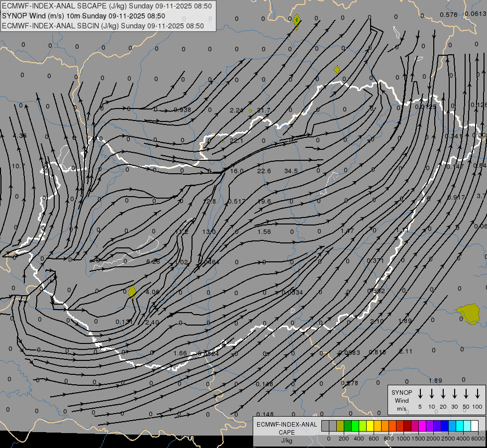The height and width of the screenshot is (448, 487).
Task: Click the 2500 tick label on CAPE scale
Action: coord(448,439)
